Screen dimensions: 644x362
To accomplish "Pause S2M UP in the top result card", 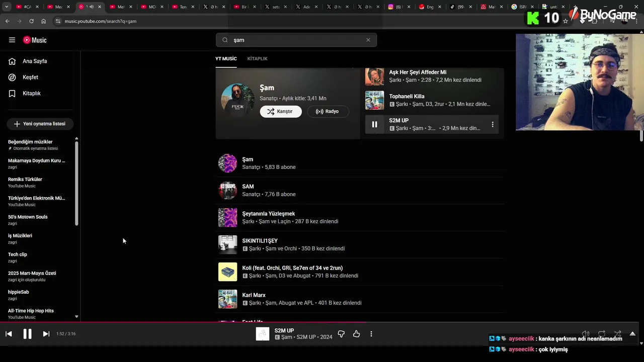I will [x=374, y=124].
